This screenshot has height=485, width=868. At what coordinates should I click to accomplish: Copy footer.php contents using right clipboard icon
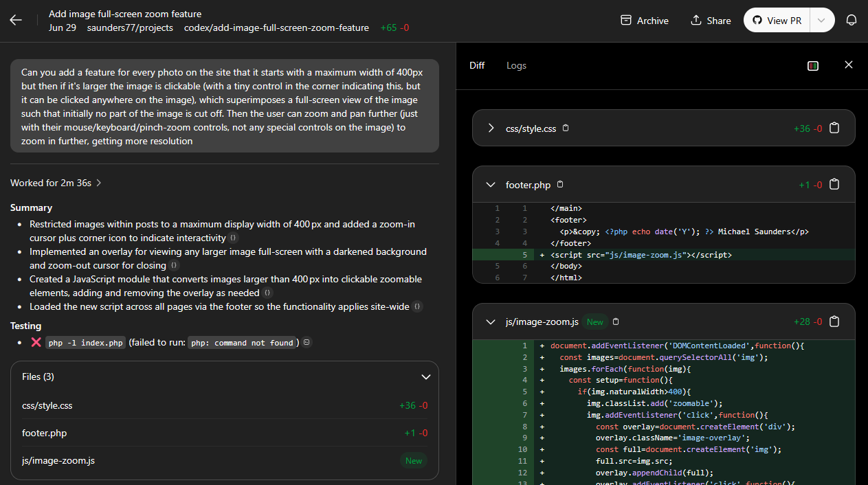pyautogui.click(x=834, y=184)
